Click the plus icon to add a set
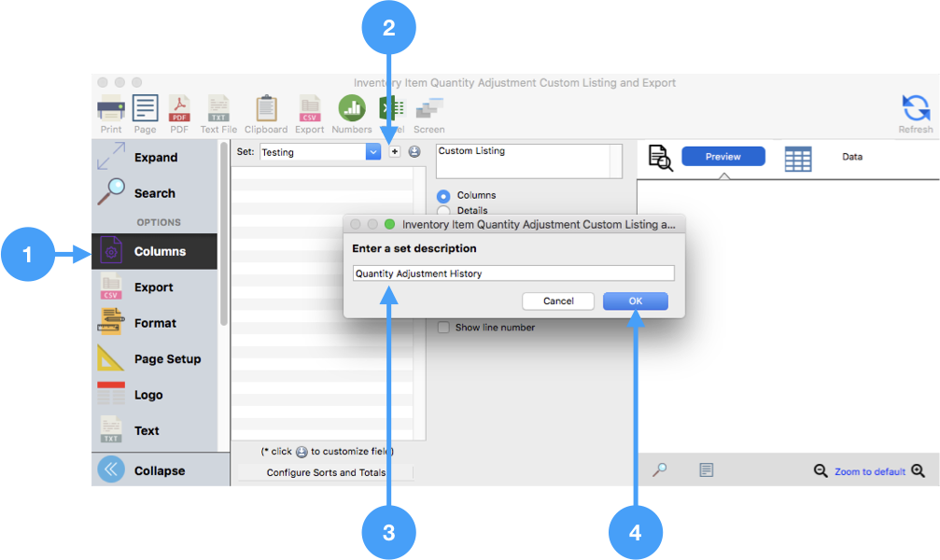The image size is (940, 560). tap(395, 151)
